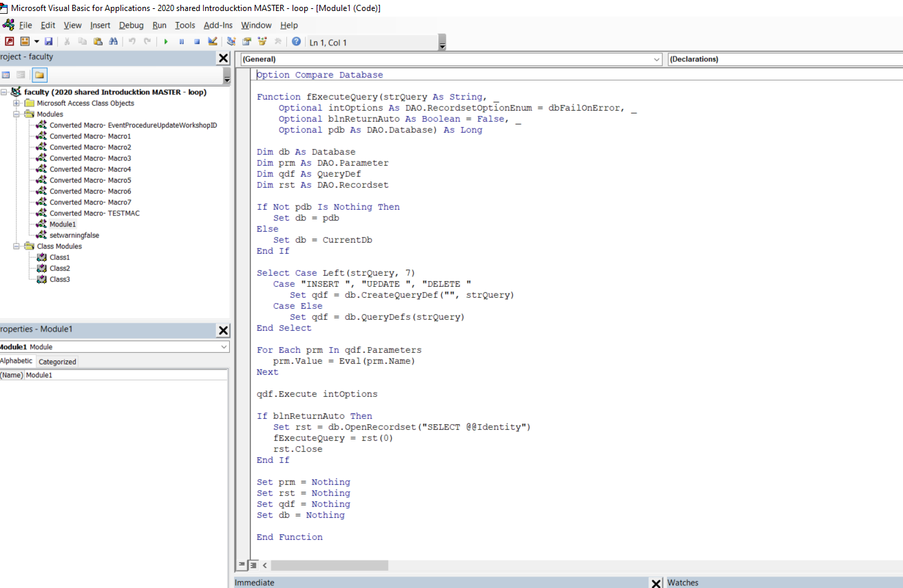Viewport: 903px width, 588px height.
Task: Open VBA Help question mark icon
Action: [x=296, y=42]
